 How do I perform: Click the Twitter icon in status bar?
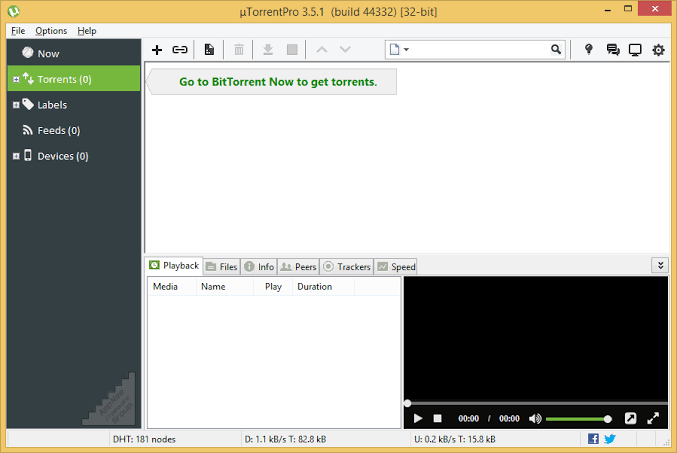610,439
